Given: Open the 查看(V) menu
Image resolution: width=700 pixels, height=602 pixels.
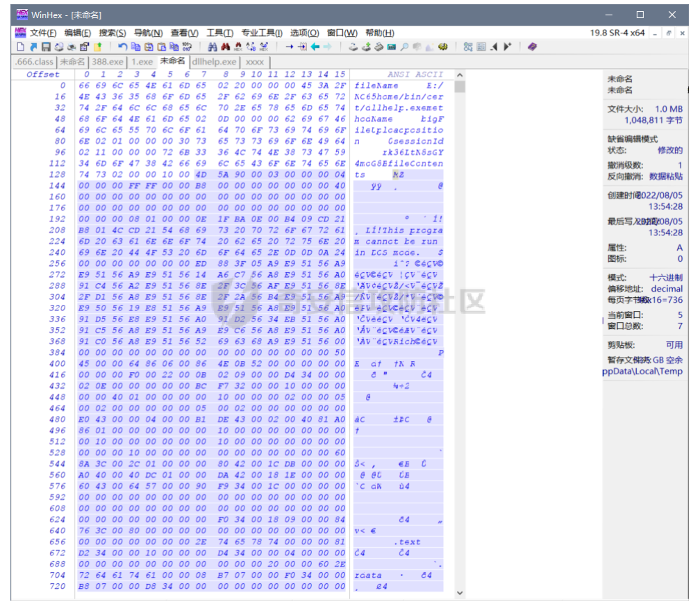Looking at the screenshot, I should [185, 33].
